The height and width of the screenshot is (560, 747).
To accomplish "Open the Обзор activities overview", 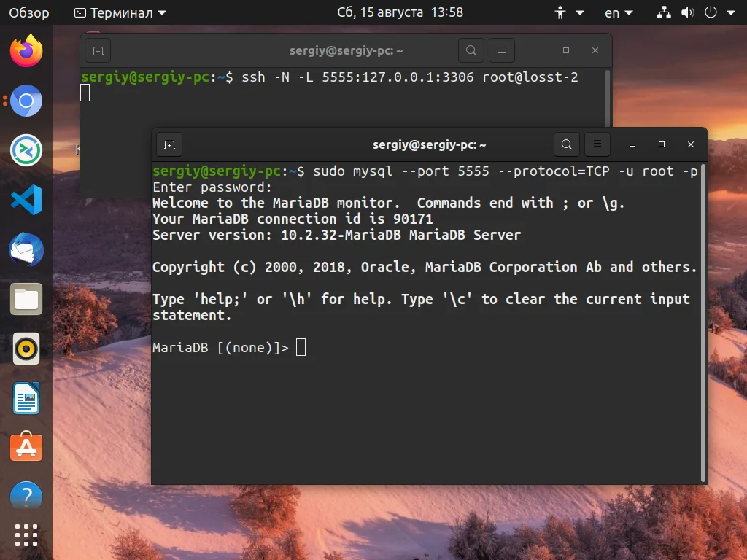I will click(x=29, y=13).
